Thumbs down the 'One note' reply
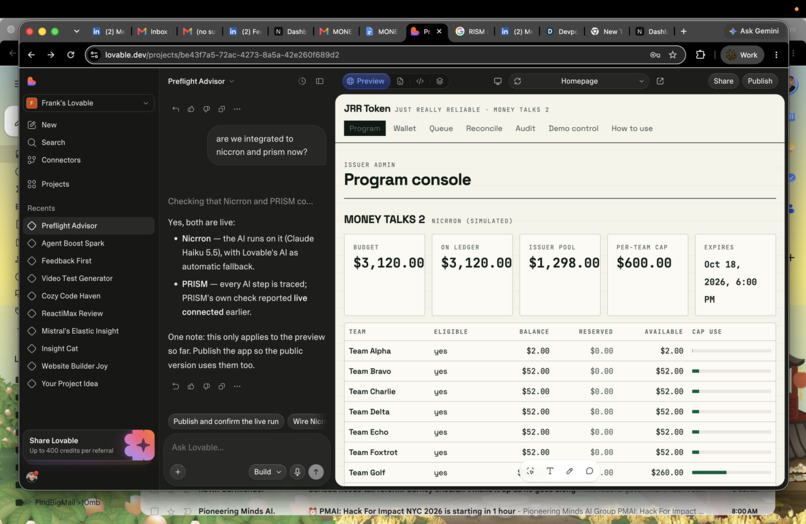806x524 pixels. click(x=207, y=386)
